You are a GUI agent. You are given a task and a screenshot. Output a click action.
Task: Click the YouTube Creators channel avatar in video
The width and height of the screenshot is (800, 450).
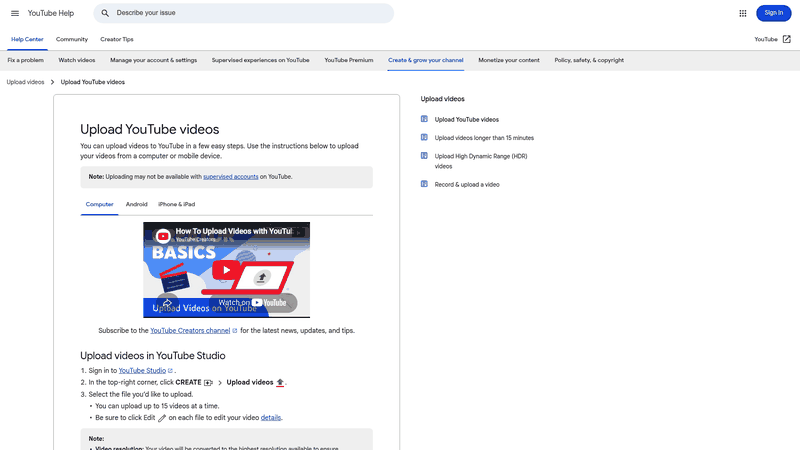coord(163,236)
